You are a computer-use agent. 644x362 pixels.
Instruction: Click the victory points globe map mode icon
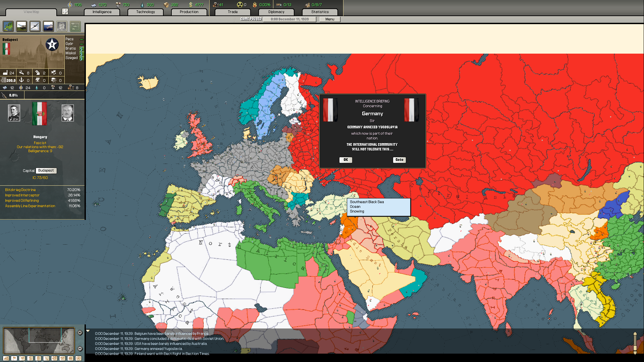(x=78, y=358)
